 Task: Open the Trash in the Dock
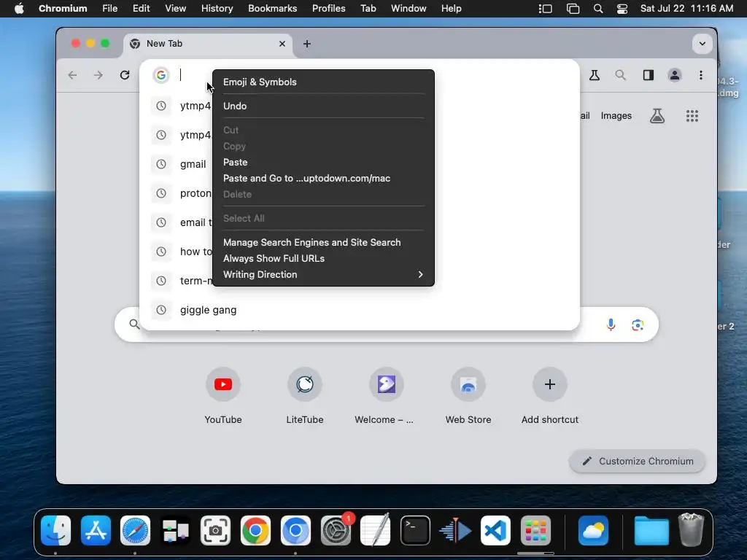coord(691,529)
